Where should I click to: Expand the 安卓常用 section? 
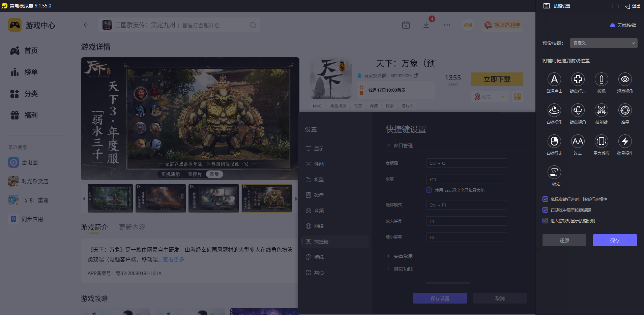(400, 256)
